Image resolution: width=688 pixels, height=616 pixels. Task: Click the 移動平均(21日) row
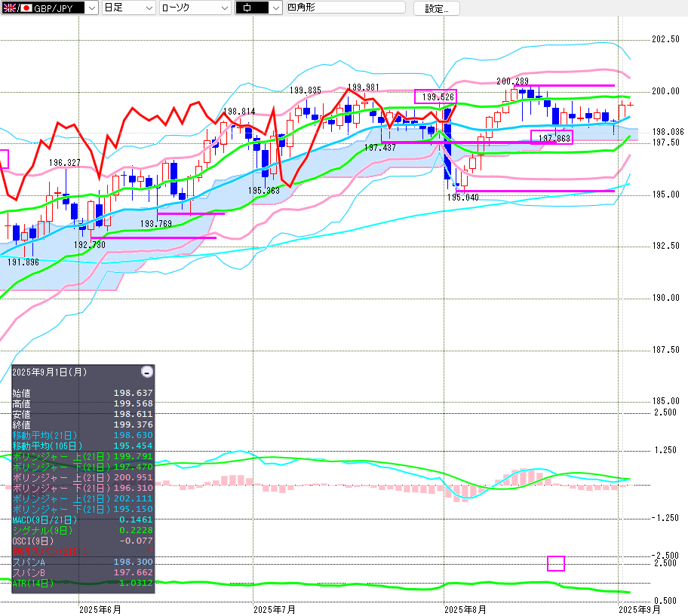[x=82, y=435]
